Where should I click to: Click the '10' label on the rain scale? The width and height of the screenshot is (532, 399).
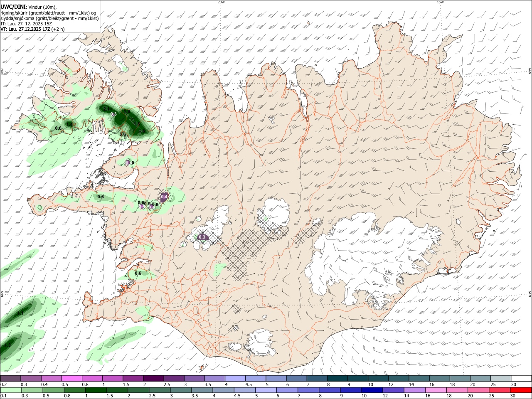[x=364, y=396]
